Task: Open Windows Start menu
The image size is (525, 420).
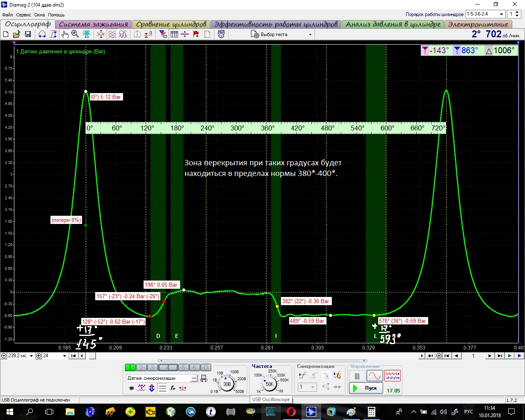Action: pos(10,412)
